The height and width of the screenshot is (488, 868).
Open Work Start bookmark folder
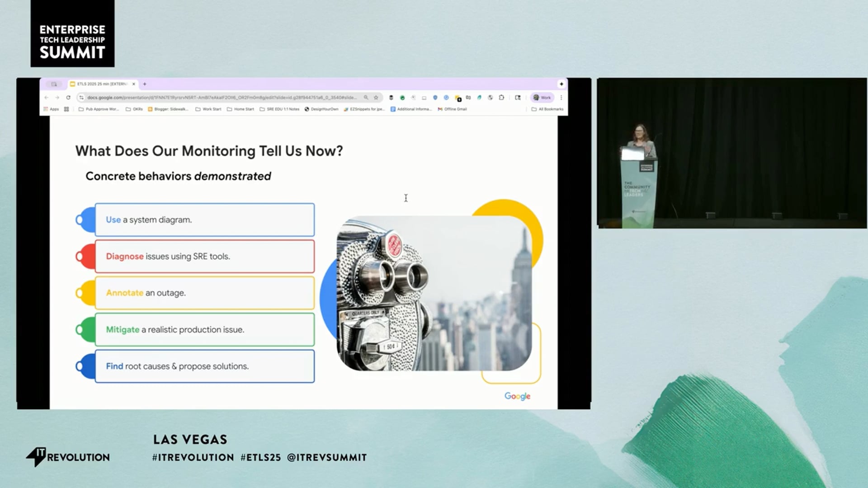(208, 109)
